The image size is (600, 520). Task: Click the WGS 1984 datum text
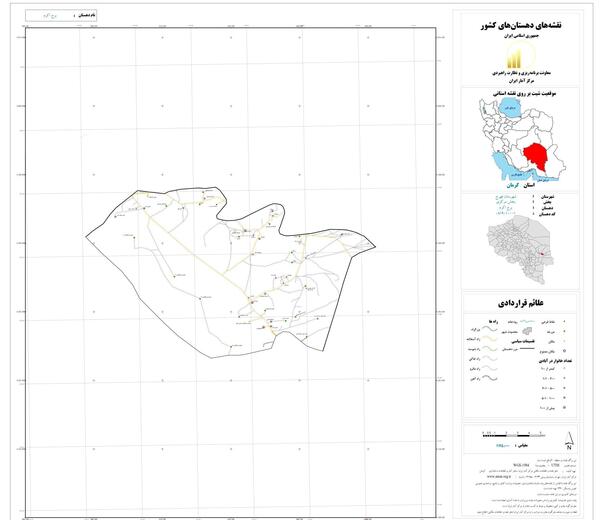click(520, 465)
